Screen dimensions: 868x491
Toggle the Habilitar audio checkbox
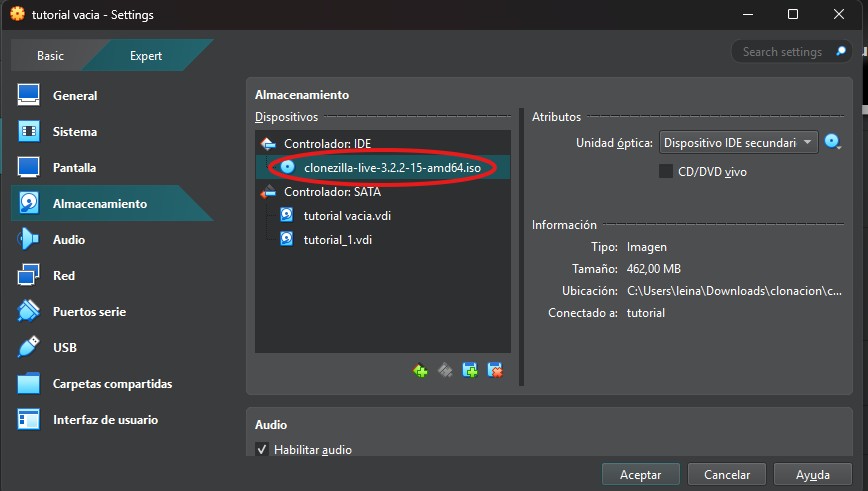click(262, 449)
